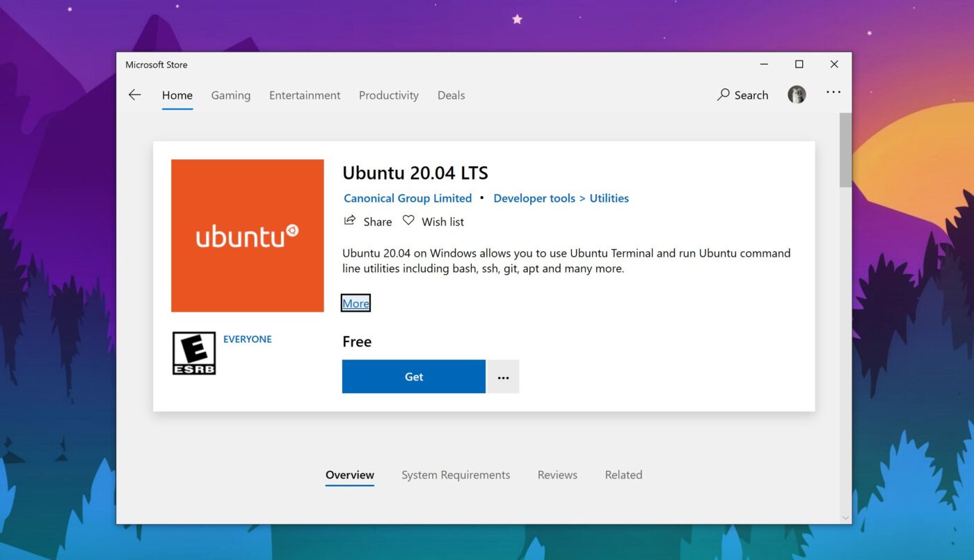Click the Get button to install Ubuntu

click(413, 376)
